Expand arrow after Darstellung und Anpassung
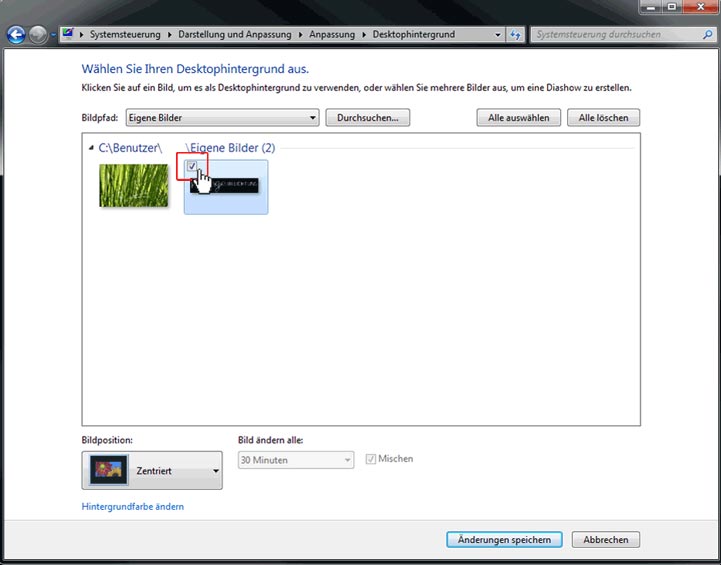The image size is (721, 565). click(300, 35)
